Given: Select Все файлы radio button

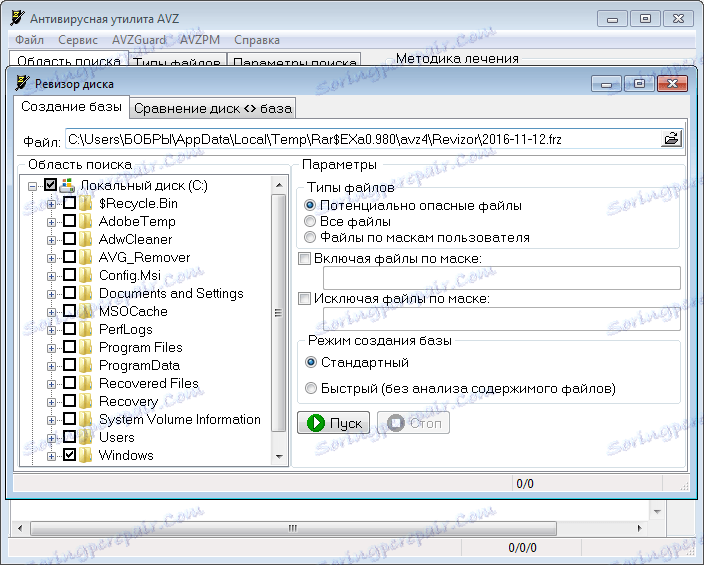Looking at the screenshot, I should 310,221.
